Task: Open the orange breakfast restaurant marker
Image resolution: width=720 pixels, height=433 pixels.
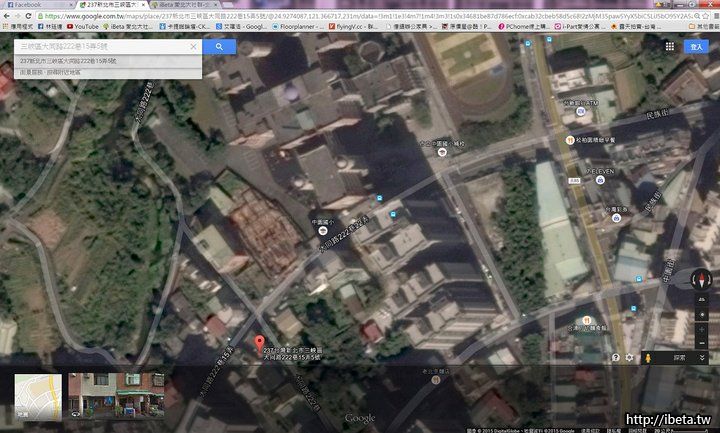Action: [570, 140]
